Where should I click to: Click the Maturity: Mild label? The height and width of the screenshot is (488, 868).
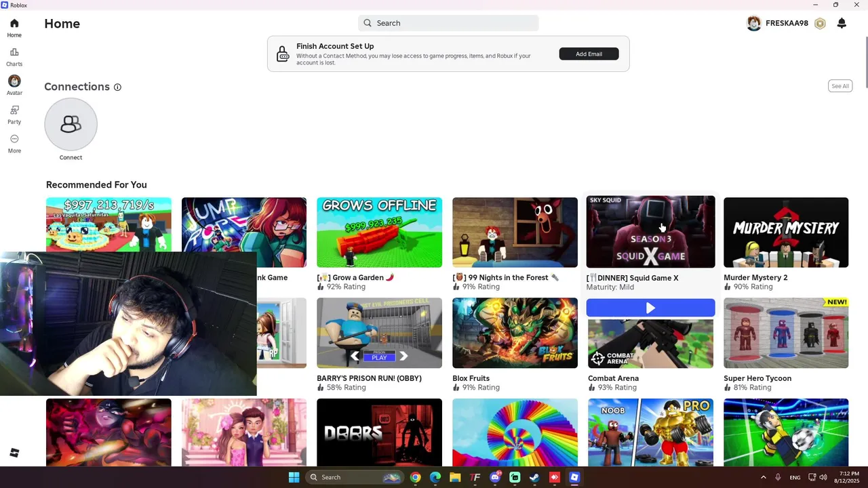(610, 287)
